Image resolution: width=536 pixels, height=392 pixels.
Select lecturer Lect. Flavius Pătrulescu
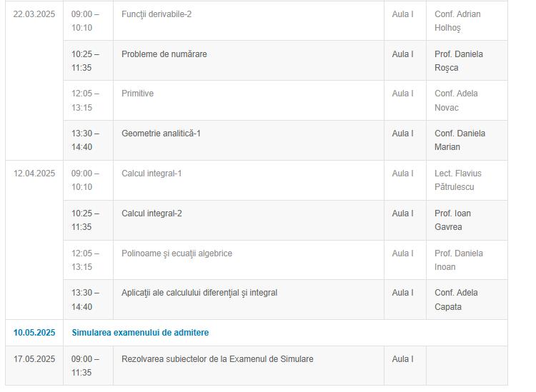tap(458, 180)
